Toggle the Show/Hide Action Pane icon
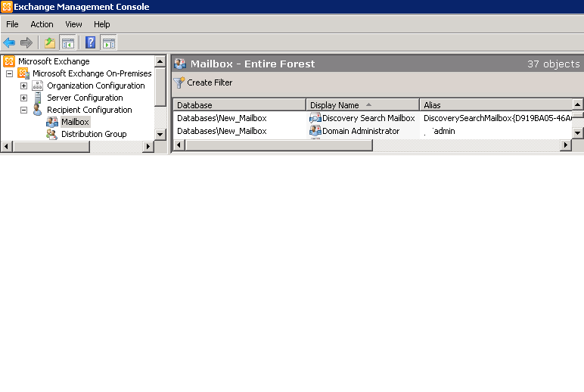Viewport: 584px width, 392px height. 109,43
